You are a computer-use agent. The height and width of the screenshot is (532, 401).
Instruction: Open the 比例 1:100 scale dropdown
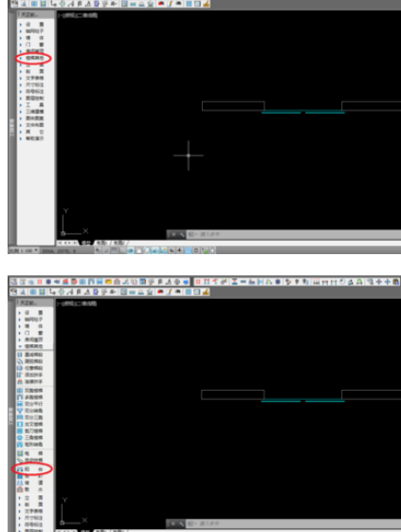pos(24,250)
